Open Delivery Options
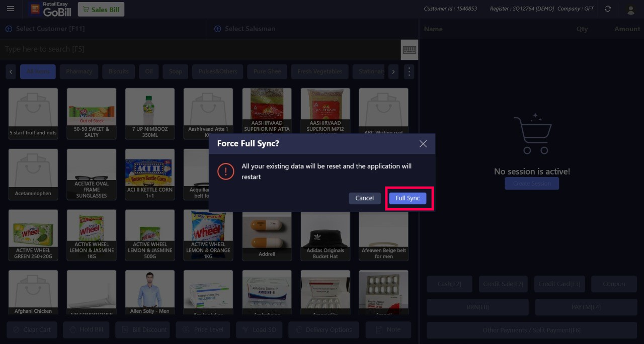Screen dimensions: 644x344 click(323, 330)
